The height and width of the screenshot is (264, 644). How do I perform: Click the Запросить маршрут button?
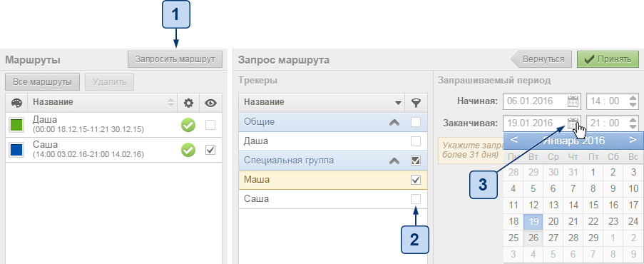175,59
